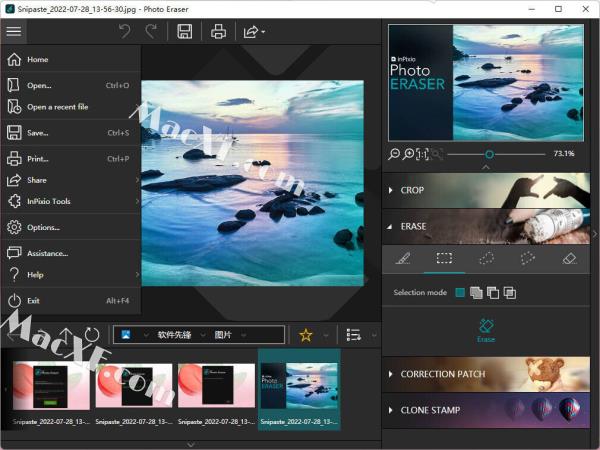
Task: Set selection mode to subtract
Action: point(493,293)
